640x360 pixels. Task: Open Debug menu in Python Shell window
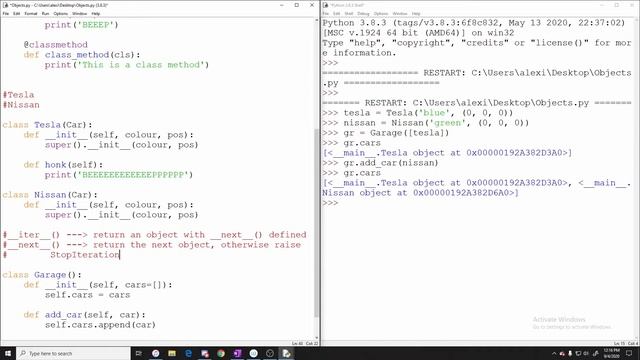tap(363, 13)
